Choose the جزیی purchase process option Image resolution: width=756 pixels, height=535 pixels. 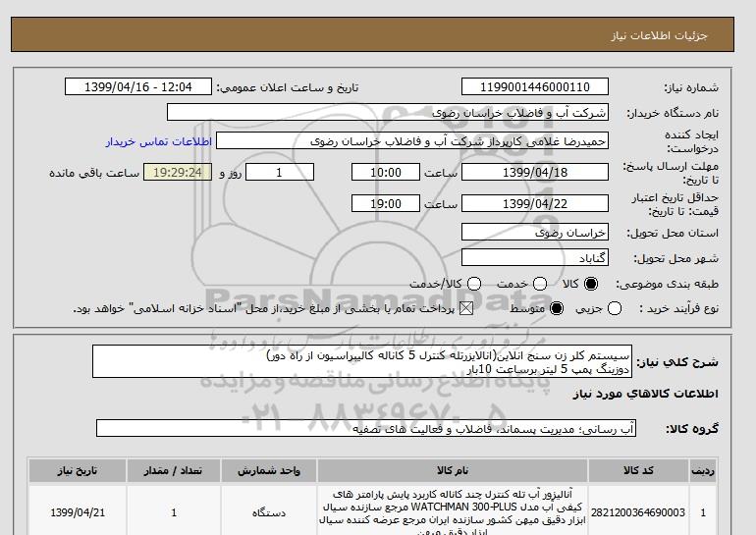pos(615,308)
